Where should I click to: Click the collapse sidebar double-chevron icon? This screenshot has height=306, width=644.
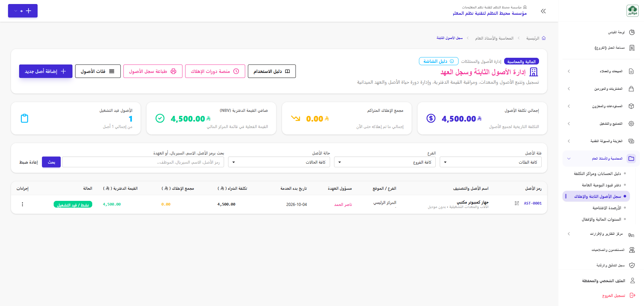[543, 11]
